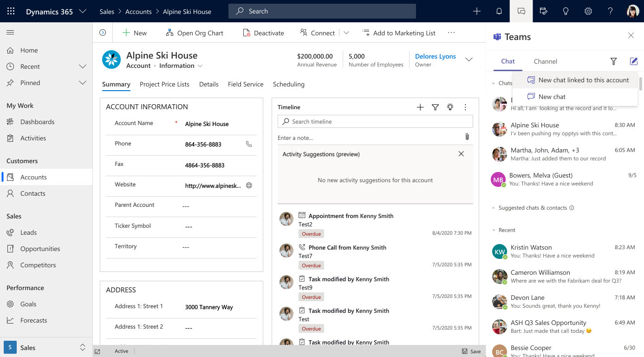Image resolution: width=644 pixels, height=357 pixels.
Task: Open the help question mark
Action: pyautogui.click(x=611, y=11)
